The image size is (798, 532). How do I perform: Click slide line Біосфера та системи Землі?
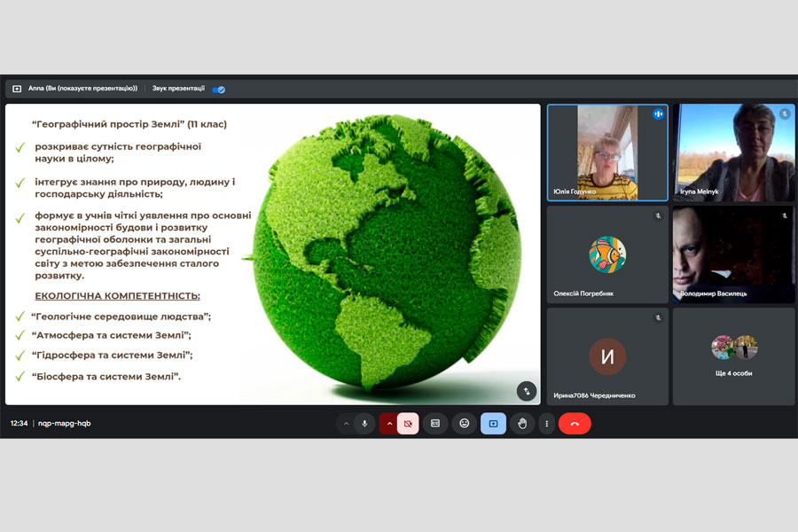[106, 377]
